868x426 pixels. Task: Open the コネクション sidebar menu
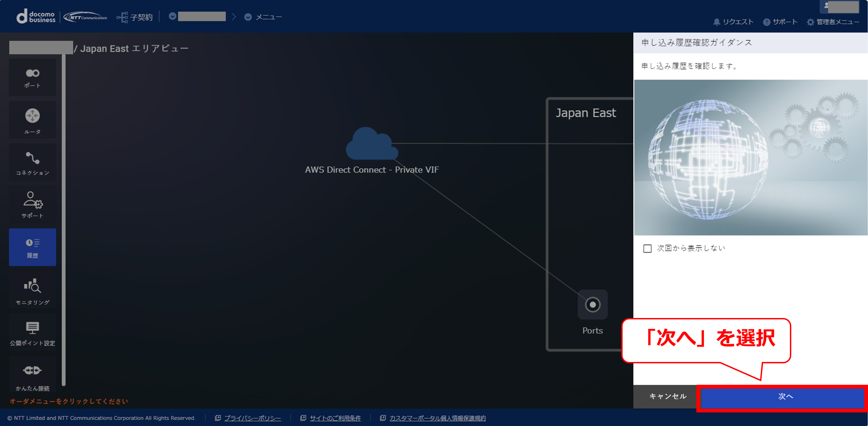[32, 163]
